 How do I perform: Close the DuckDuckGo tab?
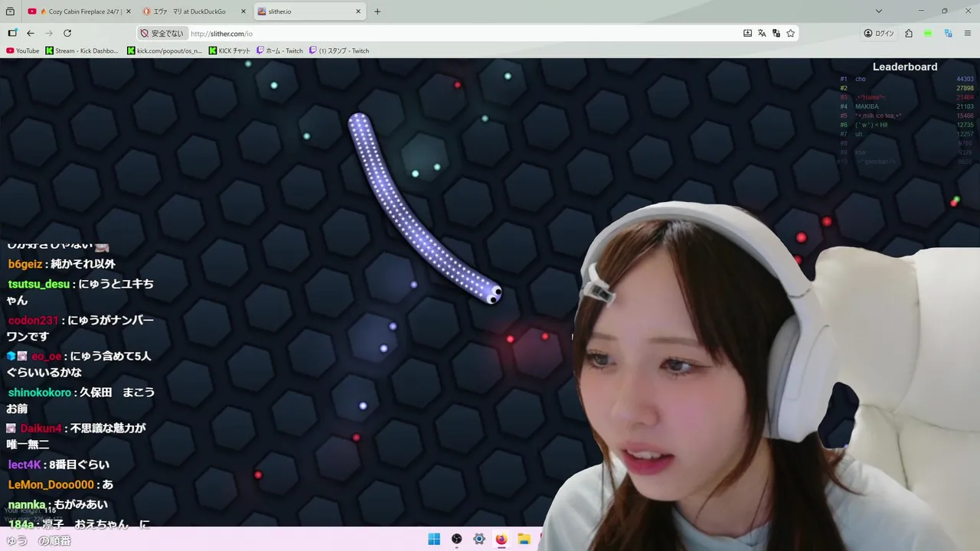point(243,11)
